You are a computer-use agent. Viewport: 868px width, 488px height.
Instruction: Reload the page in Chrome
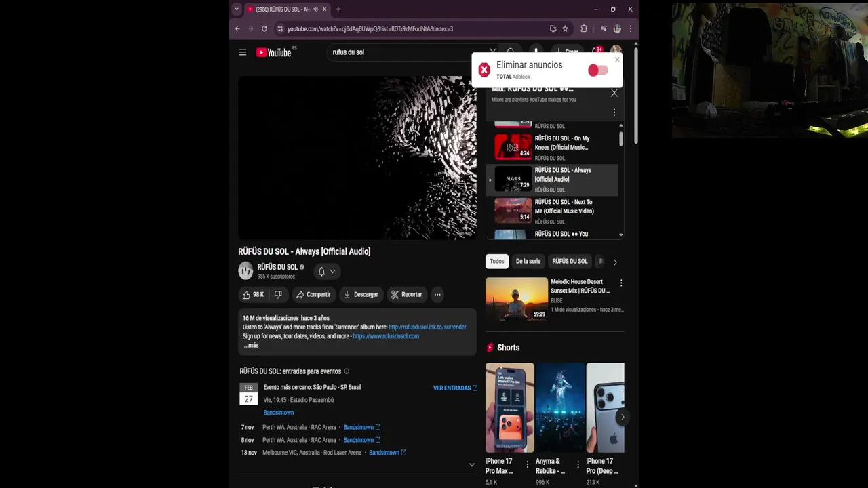264,28
